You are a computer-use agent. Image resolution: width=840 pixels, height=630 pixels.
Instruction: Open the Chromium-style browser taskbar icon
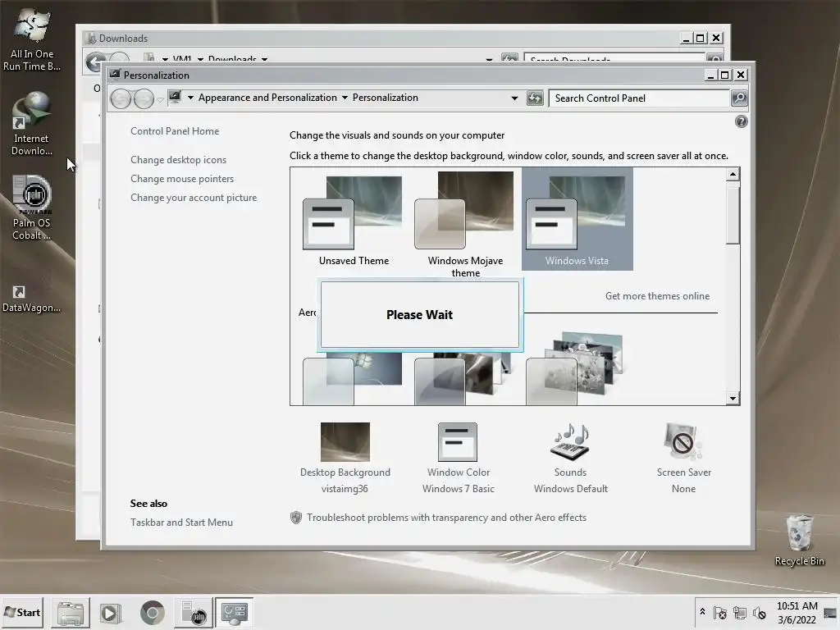pyautogui.click(x=152, y=613)
